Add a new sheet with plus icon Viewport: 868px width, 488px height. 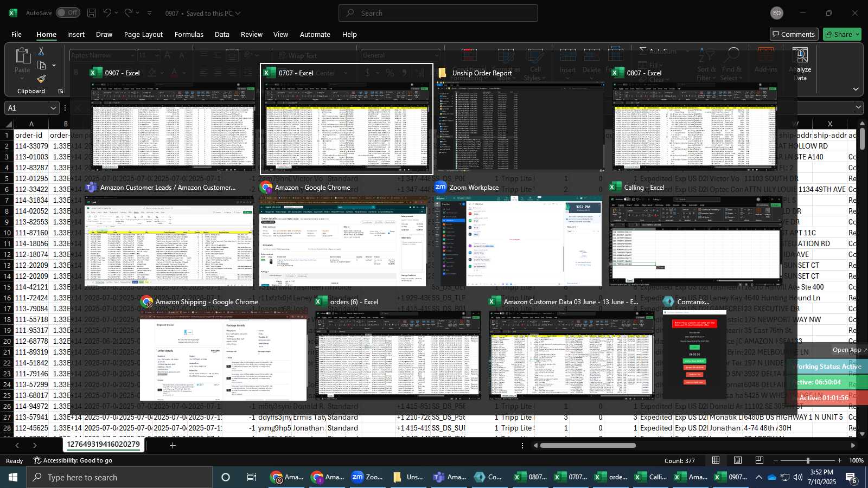click(173, 445)
